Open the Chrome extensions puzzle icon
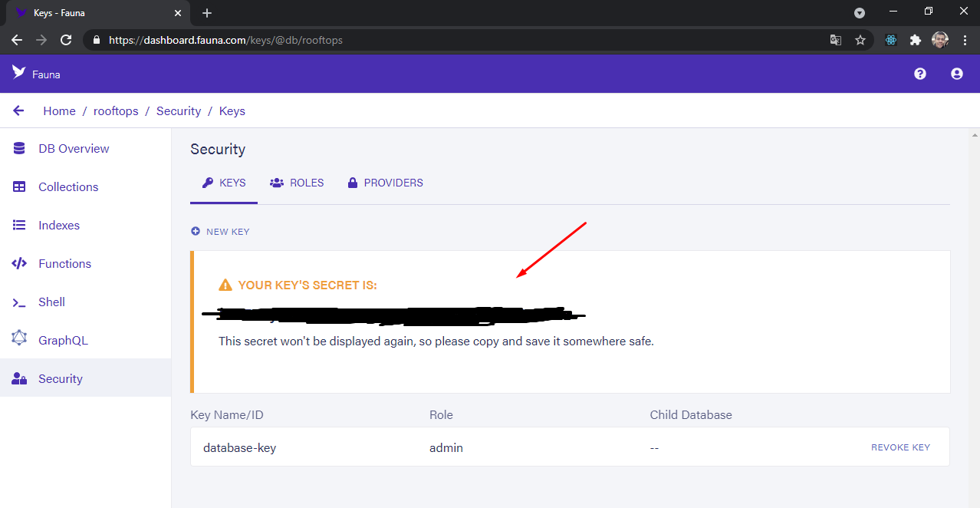Viewport: 980px width, 508px height. point(916,40)
